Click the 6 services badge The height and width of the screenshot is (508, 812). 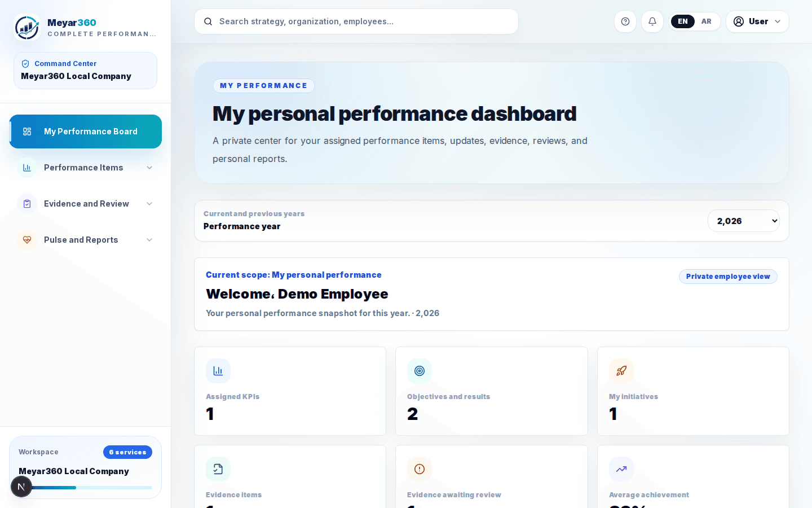coord(127,452)
